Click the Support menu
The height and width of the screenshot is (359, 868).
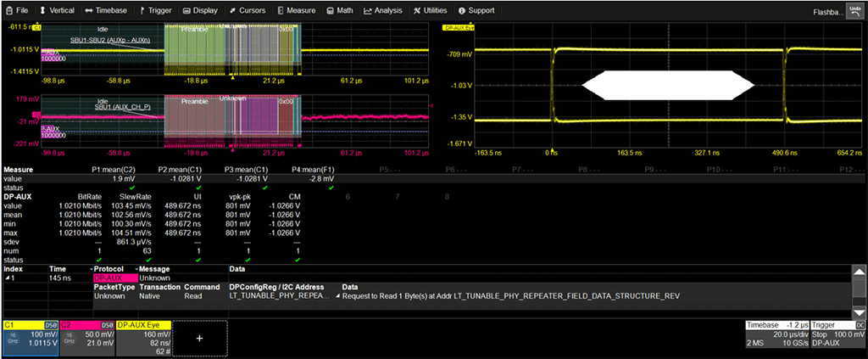[476, 10]
